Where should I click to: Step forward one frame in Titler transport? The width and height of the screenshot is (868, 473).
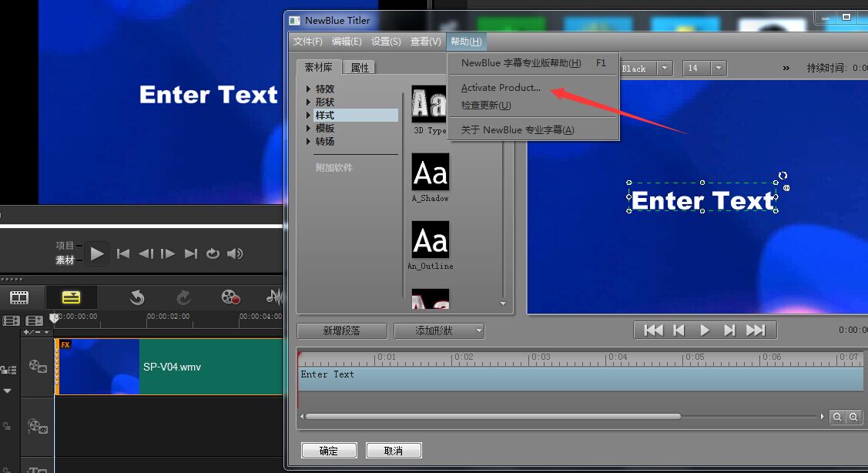pyautogui.click(x=729, y=330)
